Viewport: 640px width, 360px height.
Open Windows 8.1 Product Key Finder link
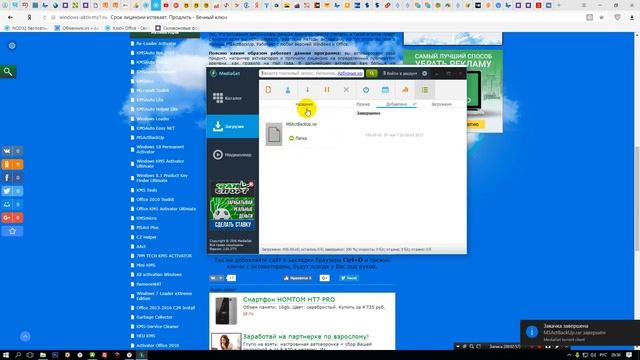click(x=162, y=178)
